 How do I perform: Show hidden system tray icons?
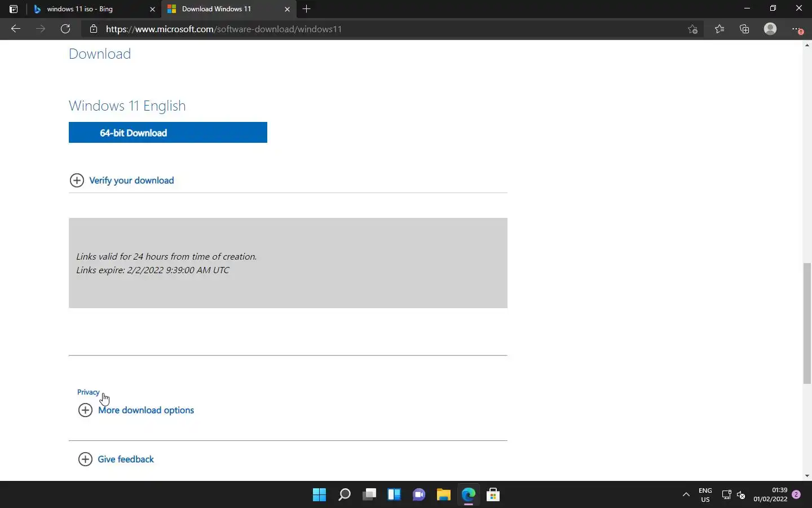pos(686,495)
